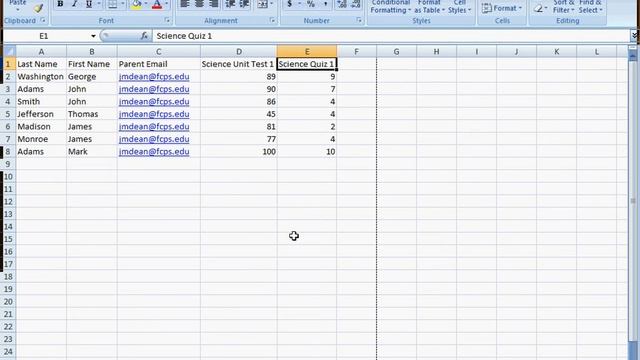Open the Font dialog launcher
The height and width of the screenshot is (360, 640).
coord(167,20)
